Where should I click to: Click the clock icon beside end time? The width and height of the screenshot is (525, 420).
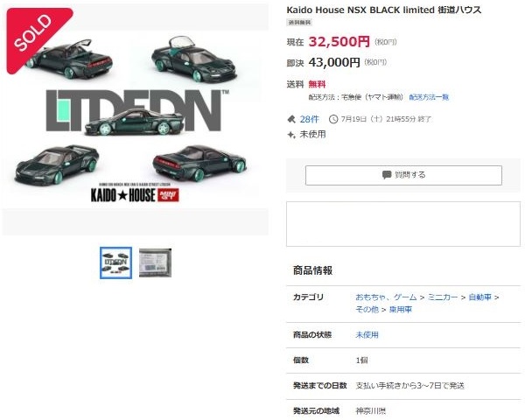tap(333, 119)
